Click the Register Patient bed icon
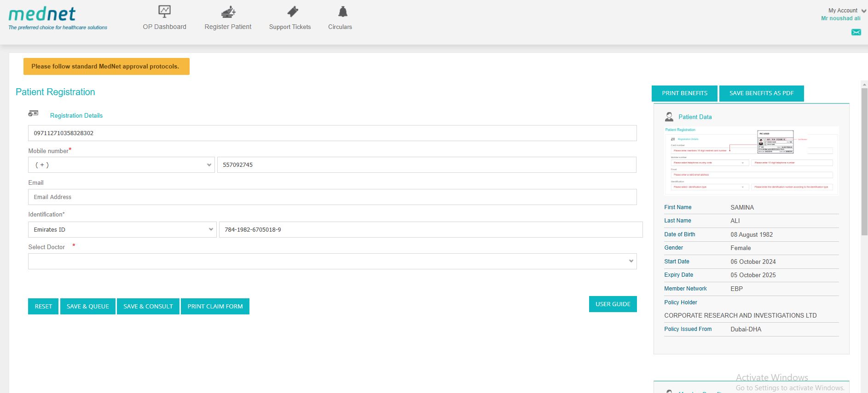 (228, 11)
